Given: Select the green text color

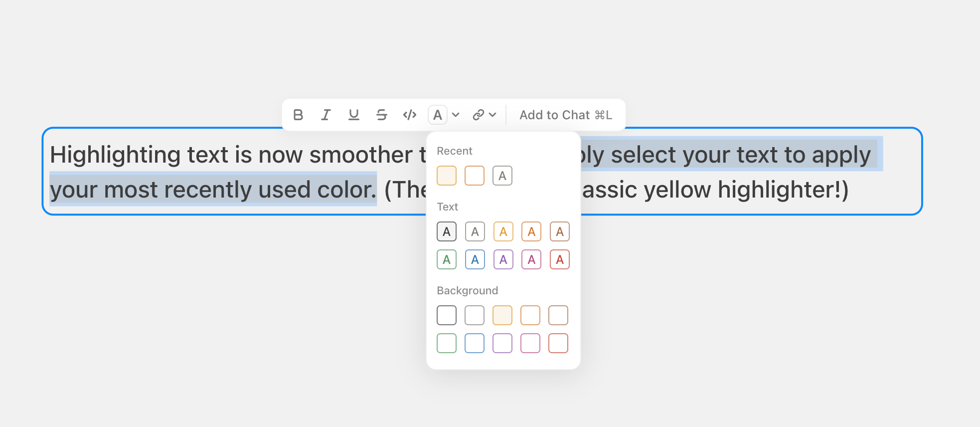Looking at the screenshot, I should (446, 259).
